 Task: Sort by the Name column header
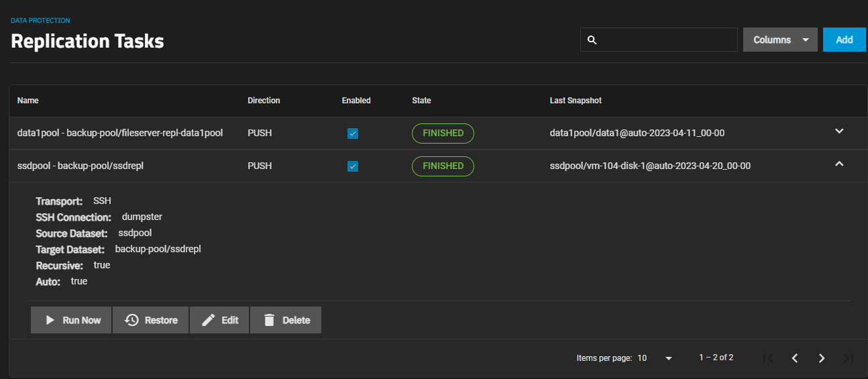28,101
